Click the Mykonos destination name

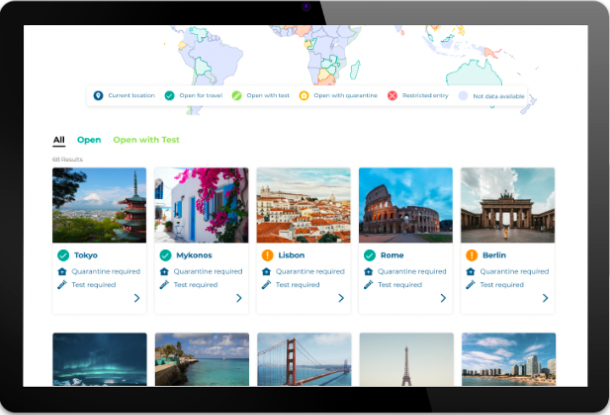click(194, 255)
